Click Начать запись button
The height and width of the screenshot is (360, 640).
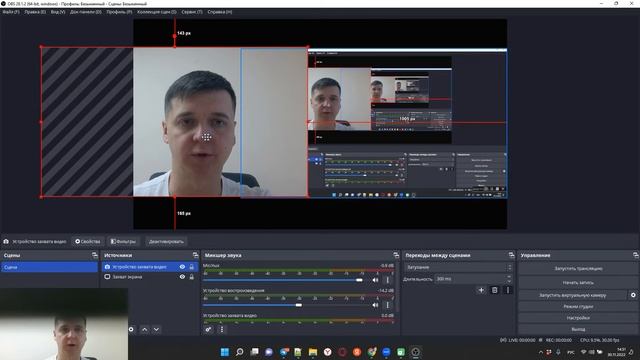click(x=578, y=282)
